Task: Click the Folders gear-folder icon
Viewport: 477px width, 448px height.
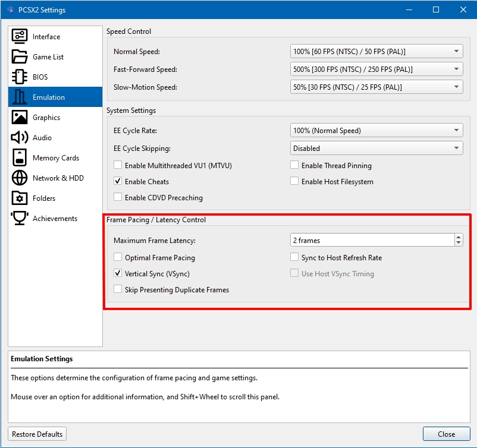Action: pyautogui.click(x=20, y=198)
